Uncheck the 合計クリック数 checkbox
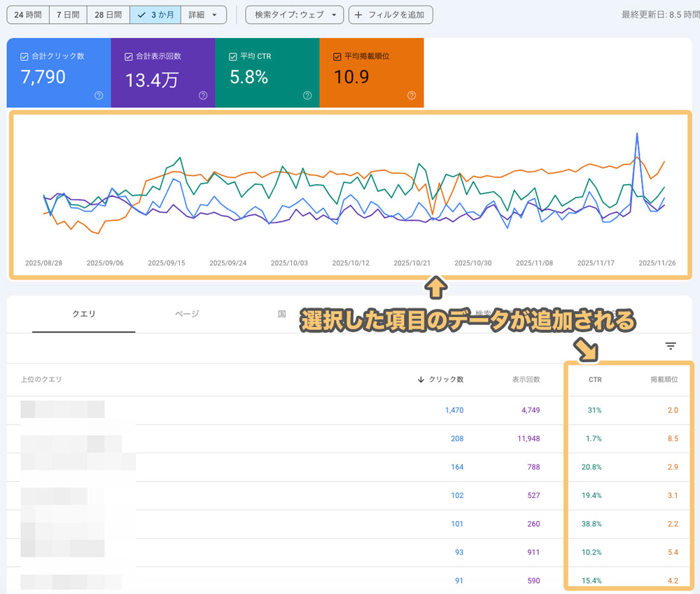The height and width of the screenshot is (594, 700). click(25, 56)
